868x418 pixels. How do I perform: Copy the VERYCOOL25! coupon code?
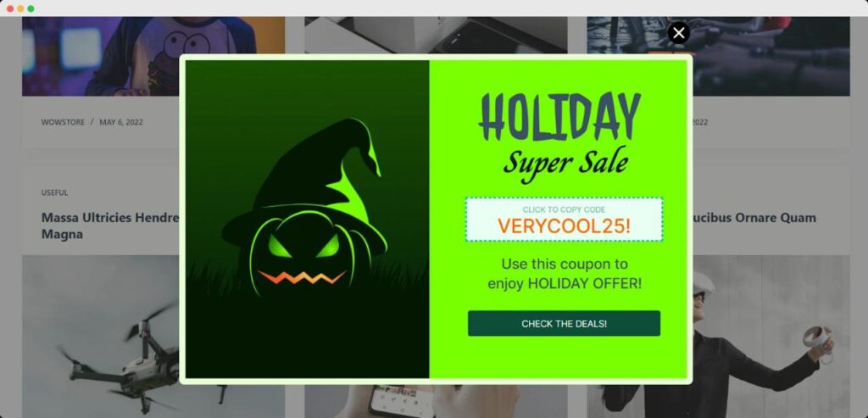[x=564, y=220]
